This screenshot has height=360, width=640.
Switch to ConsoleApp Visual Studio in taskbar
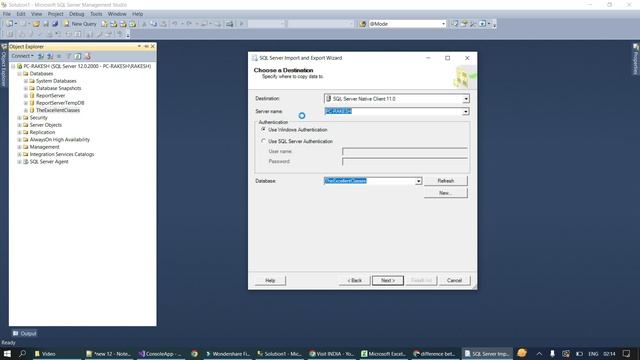[x=160, y=354]
